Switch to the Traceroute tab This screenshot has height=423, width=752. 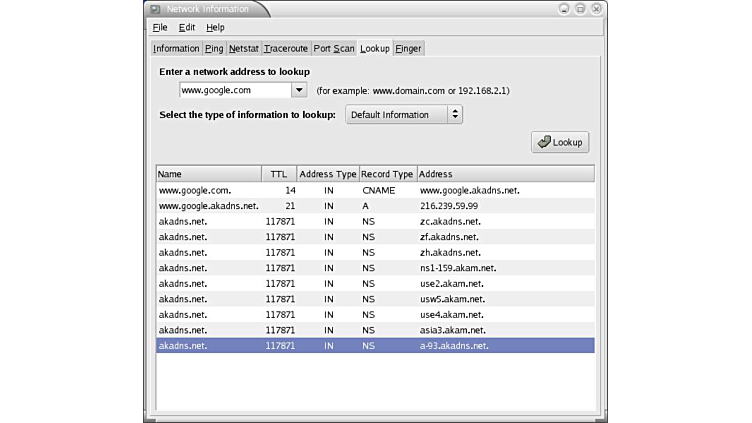[286, 48]
